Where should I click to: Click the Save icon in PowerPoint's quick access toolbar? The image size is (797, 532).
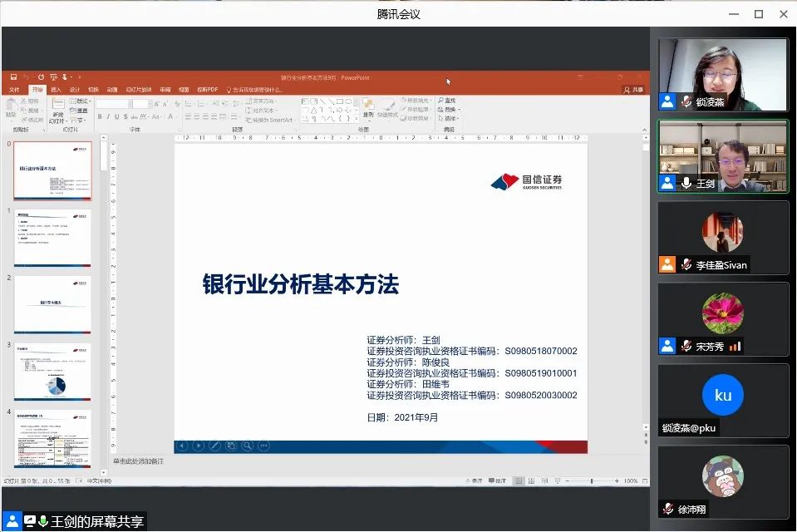(x=13, y=77)
